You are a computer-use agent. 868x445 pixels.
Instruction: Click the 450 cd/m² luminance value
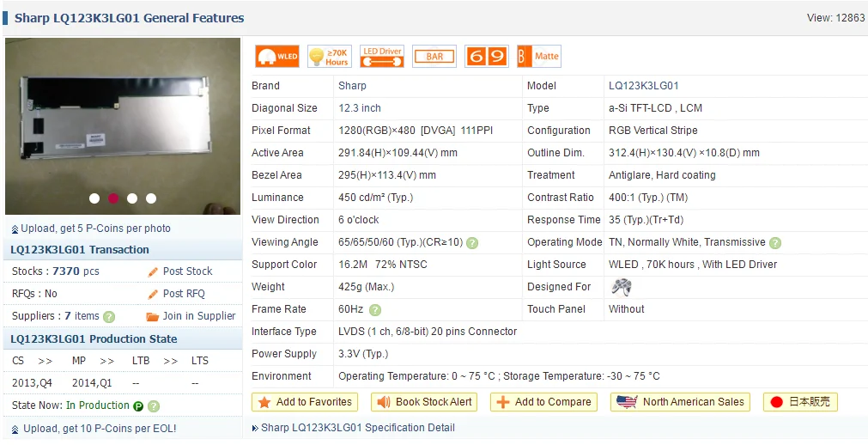(376, 198)
